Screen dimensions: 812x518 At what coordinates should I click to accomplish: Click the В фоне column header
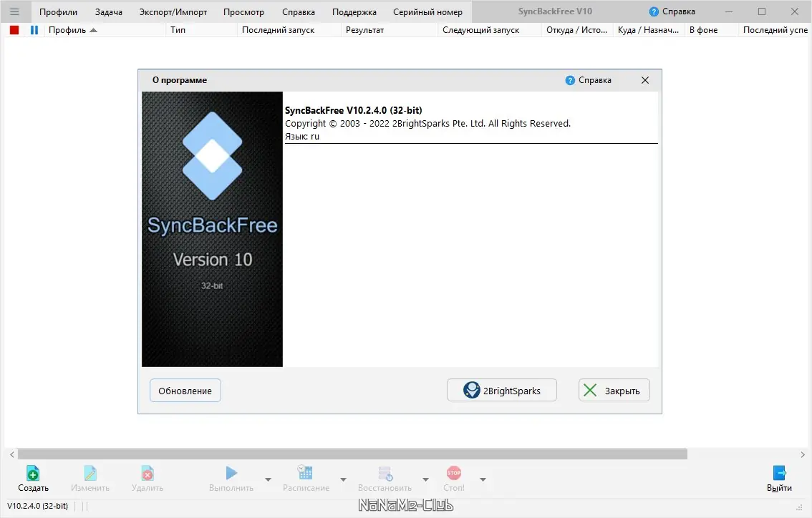(x=712, y=30)
